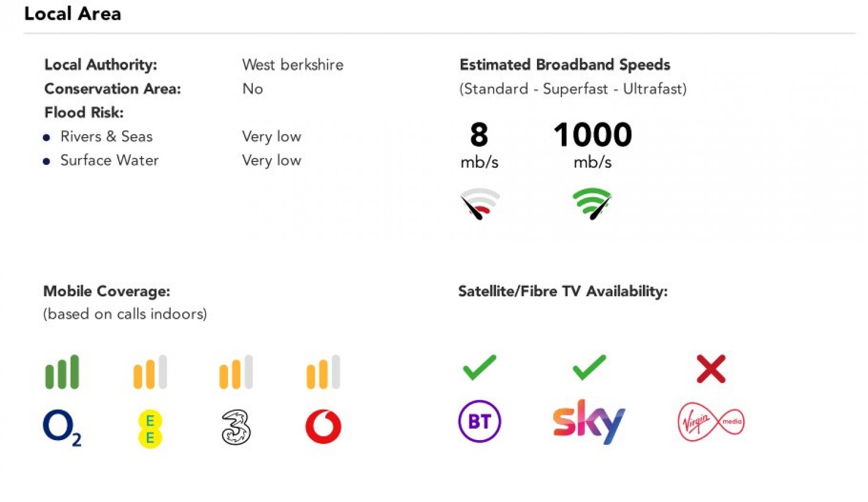
Task: Click the red slow-speed wifi gauge icon
Action: (479, 204)
